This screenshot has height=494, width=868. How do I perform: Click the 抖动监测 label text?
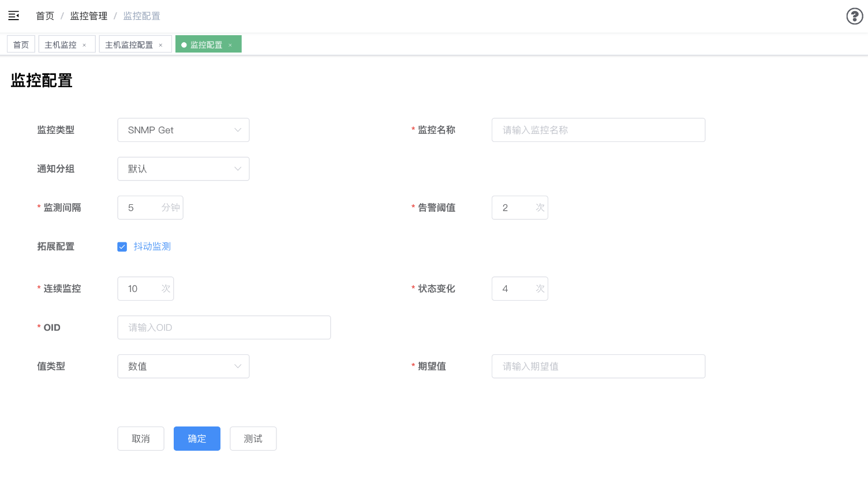pyautogui.click(x=152, y=246)
